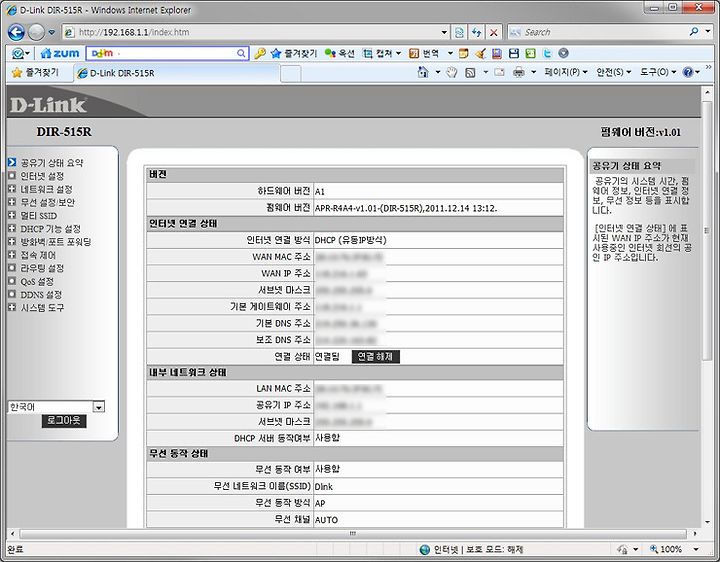Open 라우팅 설정 in sidebar
This screenshot has width=720, height=562.
coord(42,268)
